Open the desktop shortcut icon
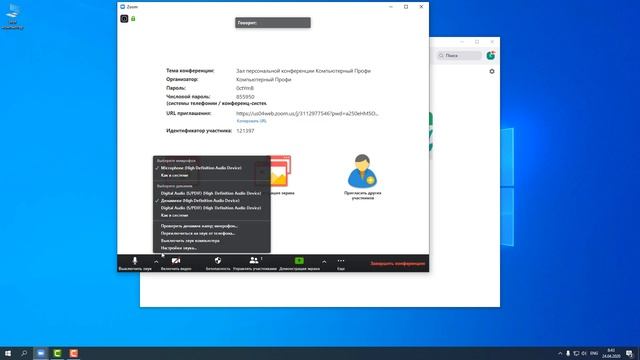640x360 pixels. [x=13, y=16]
